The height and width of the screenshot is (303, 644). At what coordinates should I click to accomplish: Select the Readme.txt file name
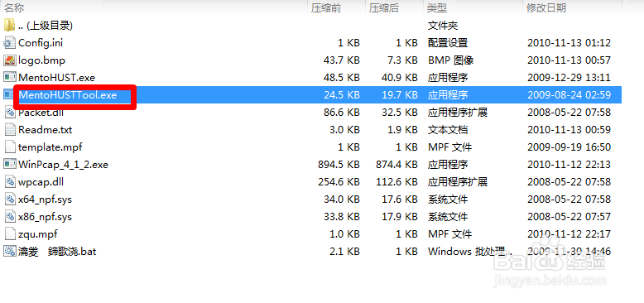click(46, 130)
